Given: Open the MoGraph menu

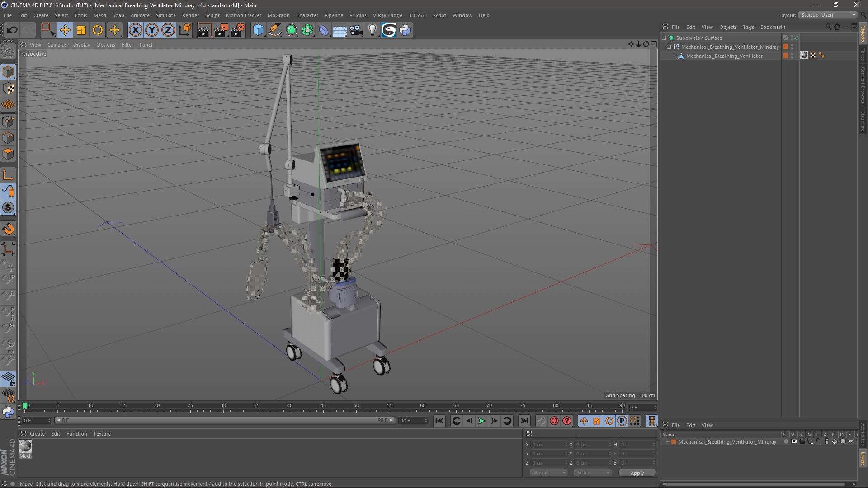Looking at the screenshot, I should [278, 15].
